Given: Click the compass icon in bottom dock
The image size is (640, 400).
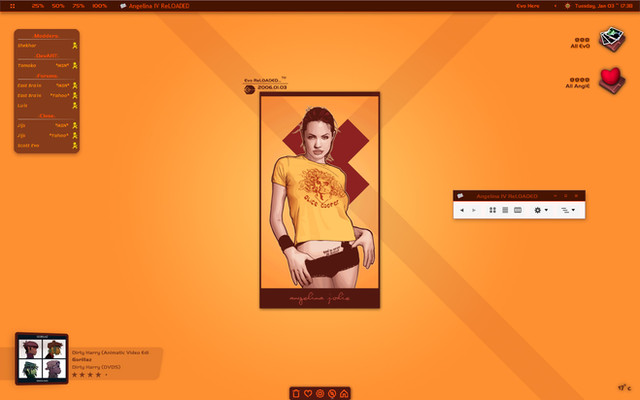Looking at the screenshot, I should pos(332,393).
